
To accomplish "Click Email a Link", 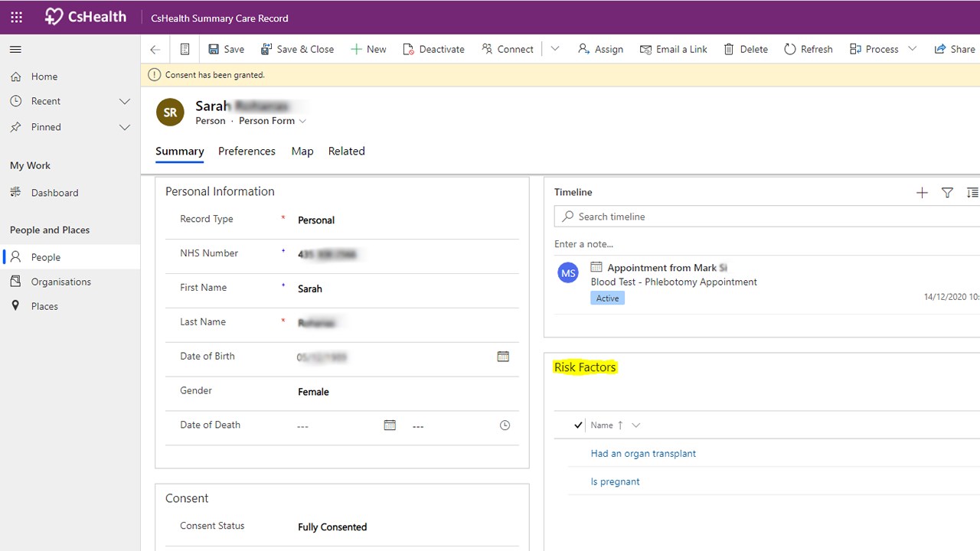I will 674,49.
